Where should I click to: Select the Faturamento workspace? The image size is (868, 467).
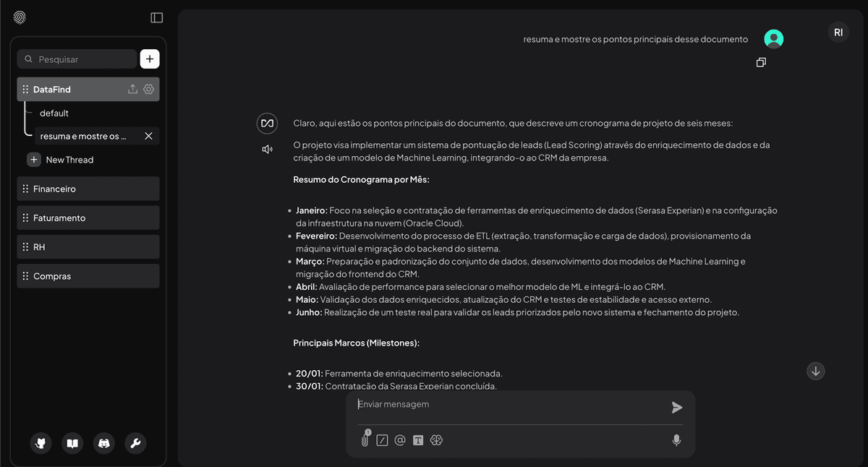88,218
